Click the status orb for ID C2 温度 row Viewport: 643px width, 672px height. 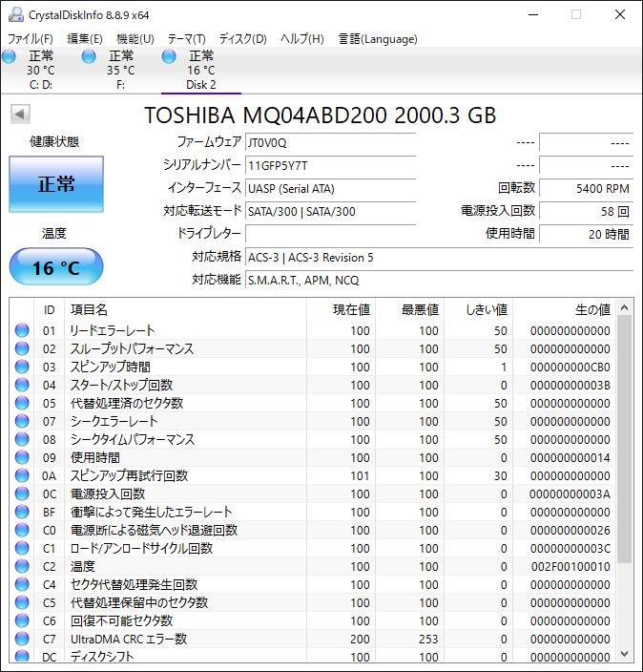pos(22,566)
